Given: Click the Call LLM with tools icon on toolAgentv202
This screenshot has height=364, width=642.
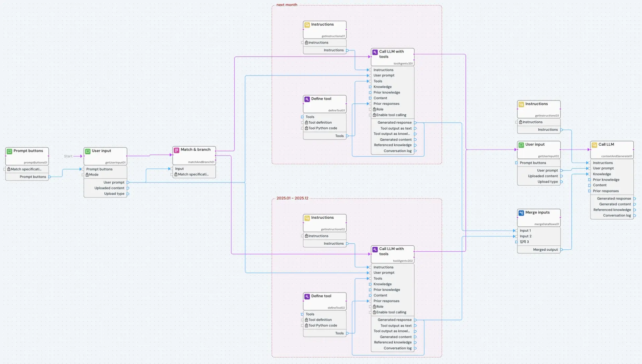Looking at the screenshot, I should point(375,249).
